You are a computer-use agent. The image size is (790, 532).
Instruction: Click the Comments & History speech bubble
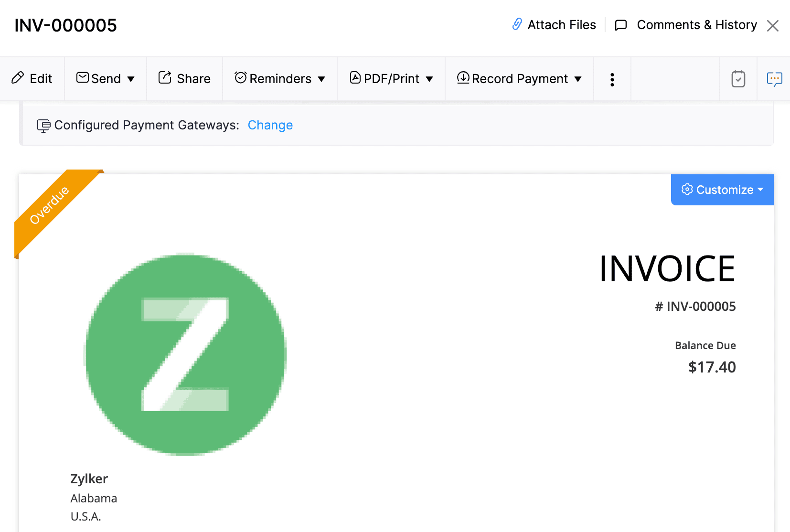click(621, 25)
